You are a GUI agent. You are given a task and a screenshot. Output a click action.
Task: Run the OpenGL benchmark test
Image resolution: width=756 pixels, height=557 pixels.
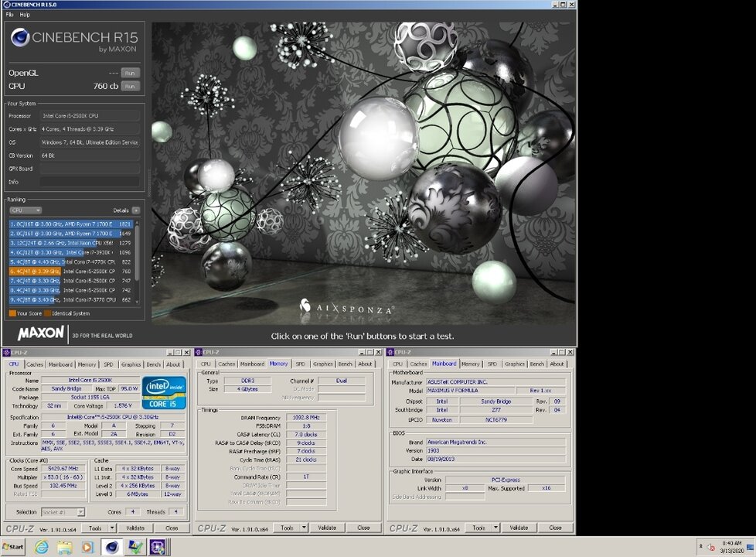(130, 73)
